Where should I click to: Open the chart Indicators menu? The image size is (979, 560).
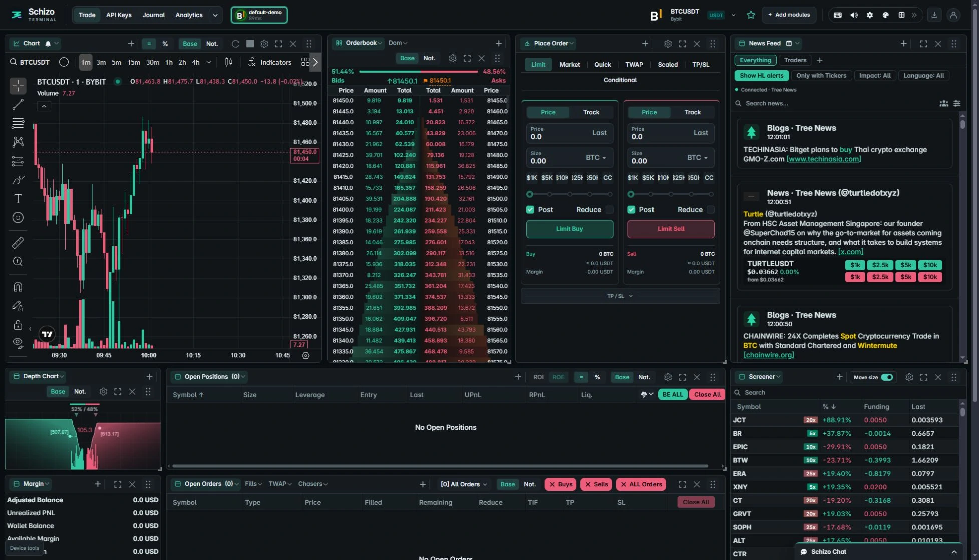(x=270, y=62)
